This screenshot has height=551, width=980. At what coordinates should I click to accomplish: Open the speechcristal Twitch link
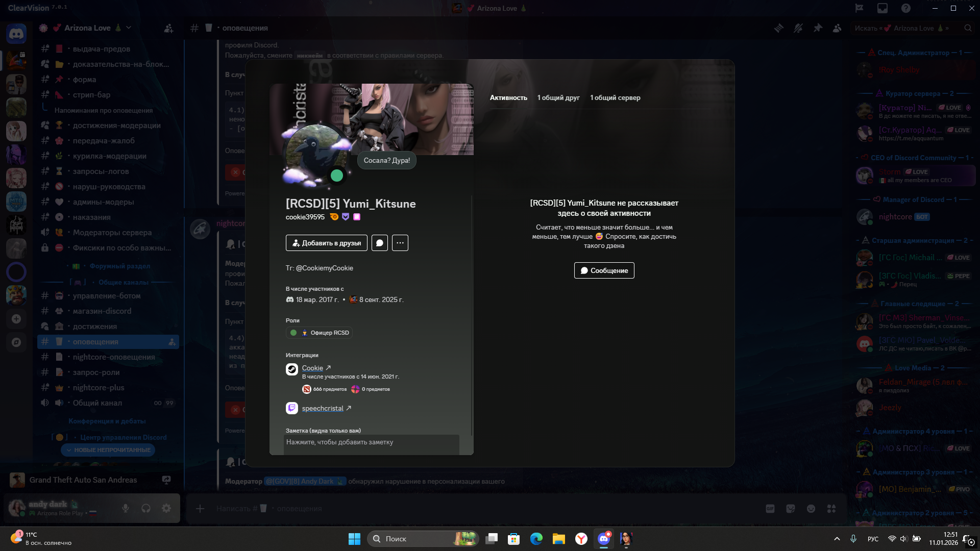point(323,408)
